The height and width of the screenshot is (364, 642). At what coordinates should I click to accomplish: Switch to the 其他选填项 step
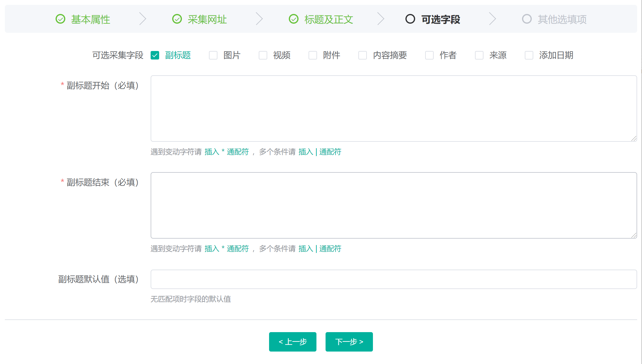tap(562, 19)
